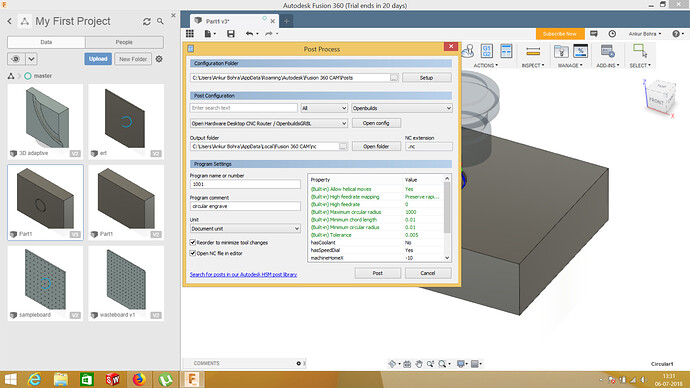This screenshot has width=690, height=388.
Task: Click the Simulate icon behind the dialog edge
Action: [468, 51]
